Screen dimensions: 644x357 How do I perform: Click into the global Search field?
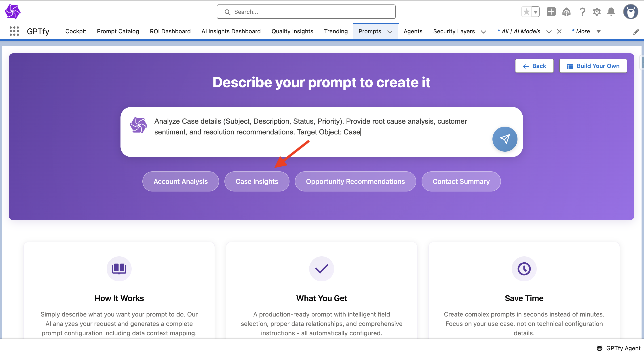click(x=306, y=12)
